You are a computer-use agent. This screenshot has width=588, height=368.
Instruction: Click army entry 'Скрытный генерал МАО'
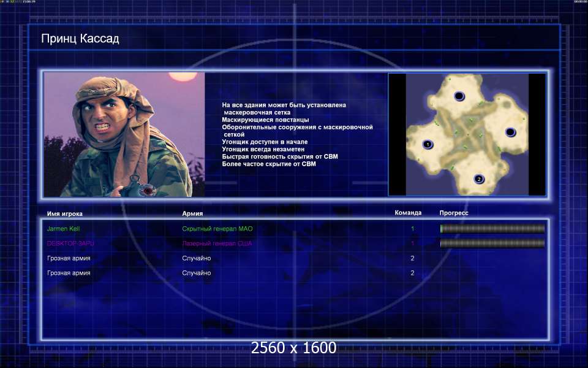coord(217,229)
